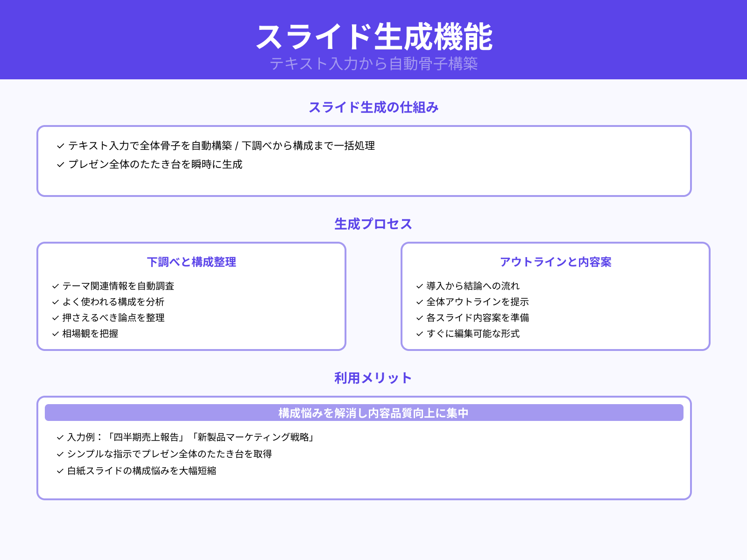This screenshot has height=560, width=747.
Task: Click the checkmark beside プレゼン全体のたたき台を瞬時に生成
Action: click(x=59, y=164)
